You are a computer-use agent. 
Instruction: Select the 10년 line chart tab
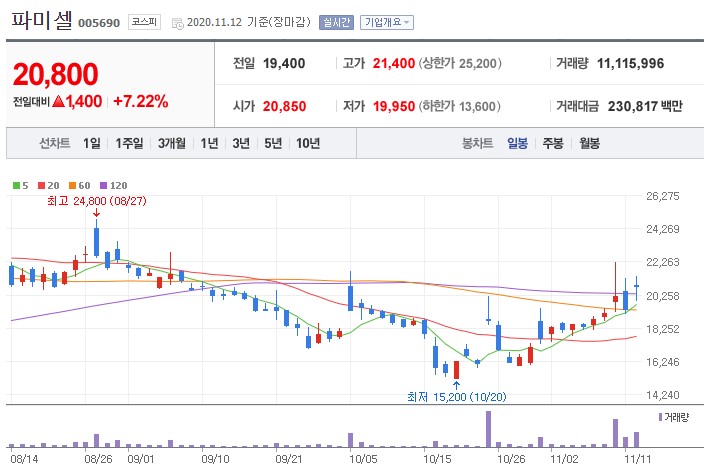(x=308, y=143)
